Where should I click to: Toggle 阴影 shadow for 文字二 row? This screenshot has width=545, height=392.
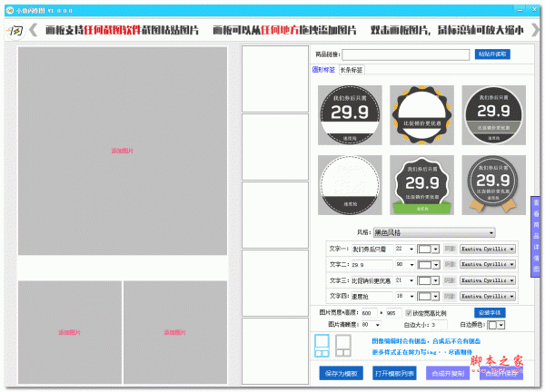click(450, 265)
